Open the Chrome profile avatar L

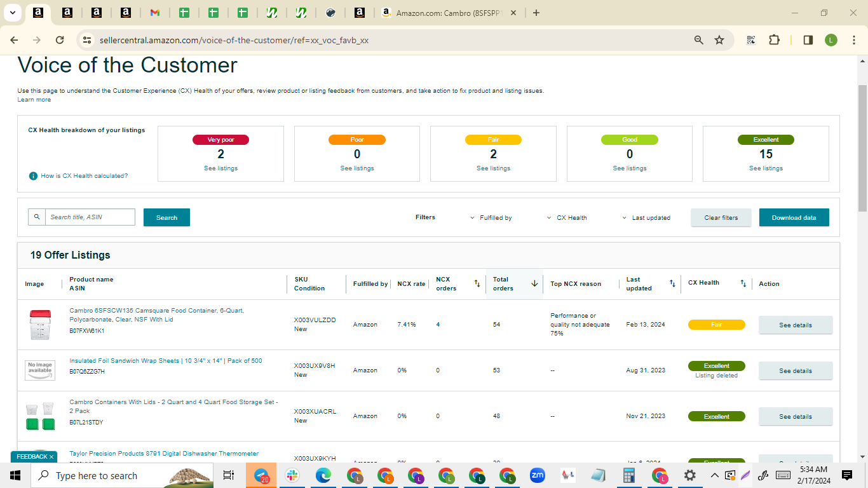tap(831, 40)
